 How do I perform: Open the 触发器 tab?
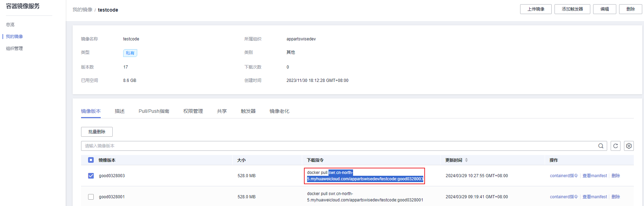pyautogui.click(x=248, y=111)
